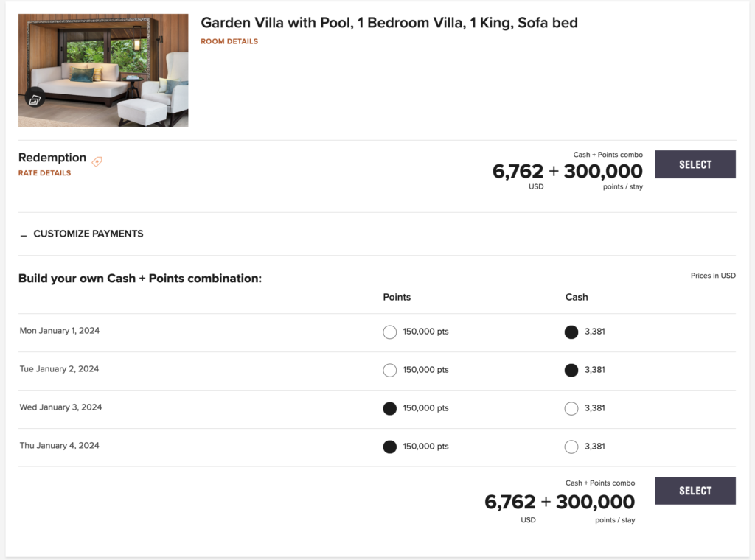Click the Prices in USD label

pyautogui.click(x=713, y=275)
